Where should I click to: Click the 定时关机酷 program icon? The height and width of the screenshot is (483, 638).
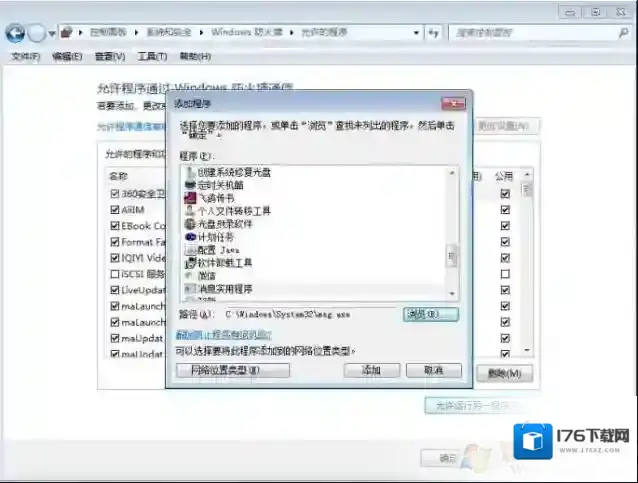[190, 185]
